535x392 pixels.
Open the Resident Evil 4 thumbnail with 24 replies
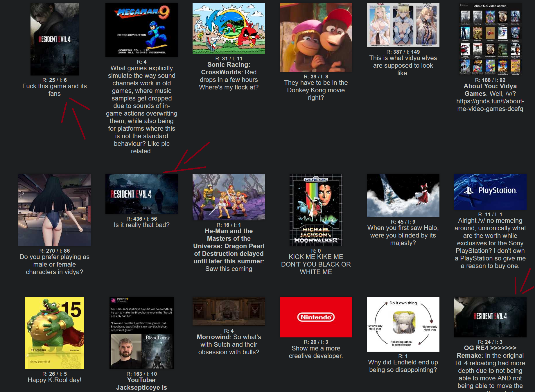click(x=490, y=317)
